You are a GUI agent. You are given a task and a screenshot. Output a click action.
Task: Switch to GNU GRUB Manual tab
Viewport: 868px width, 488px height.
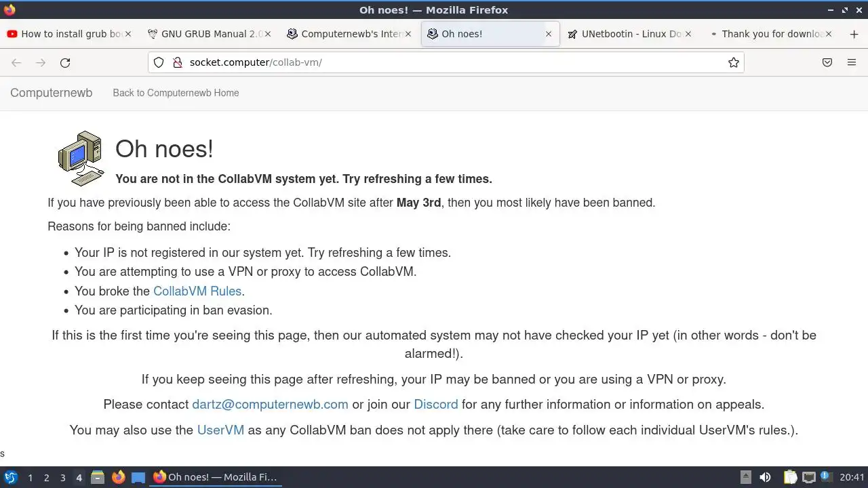tap(209, 34)
